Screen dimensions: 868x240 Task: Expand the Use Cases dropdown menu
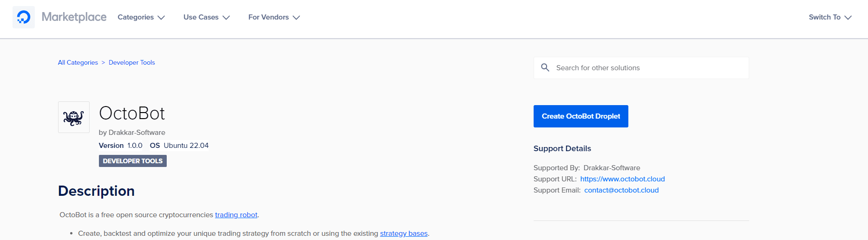pyautogui.click(x=207, y=17)
